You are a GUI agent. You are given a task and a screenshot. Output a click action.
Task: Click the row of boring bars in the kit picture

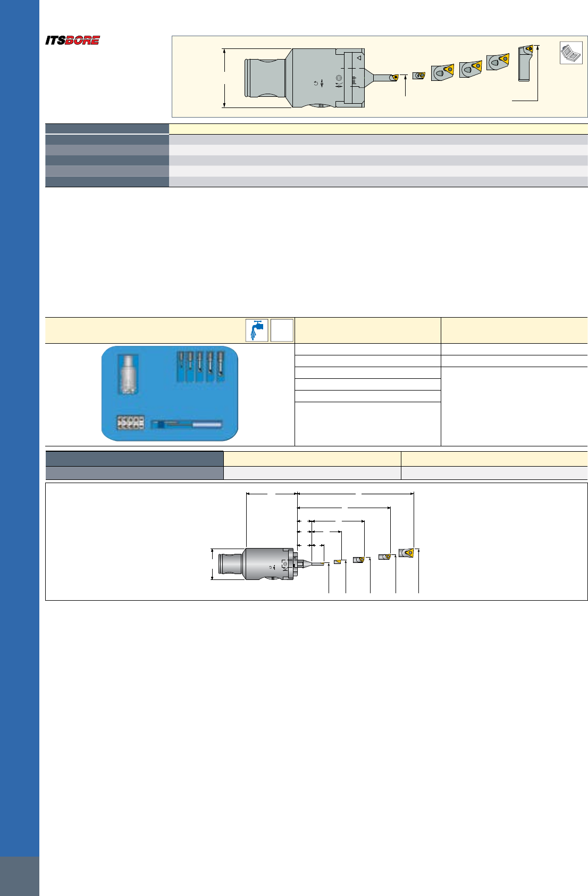coord(200,367)
